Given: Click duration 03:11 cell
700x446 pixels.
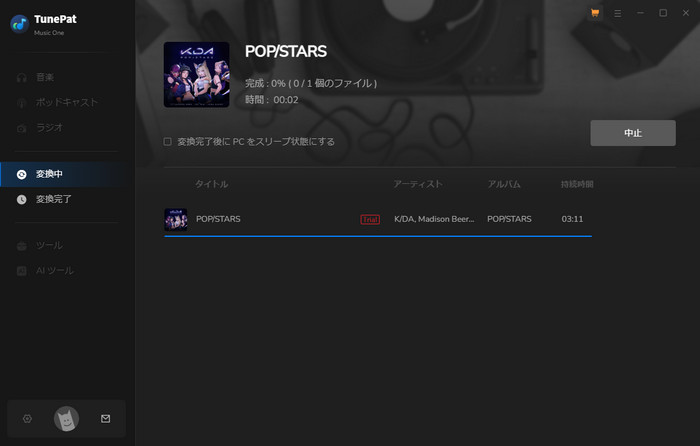Looking at the screenshot, I should 572,219.
